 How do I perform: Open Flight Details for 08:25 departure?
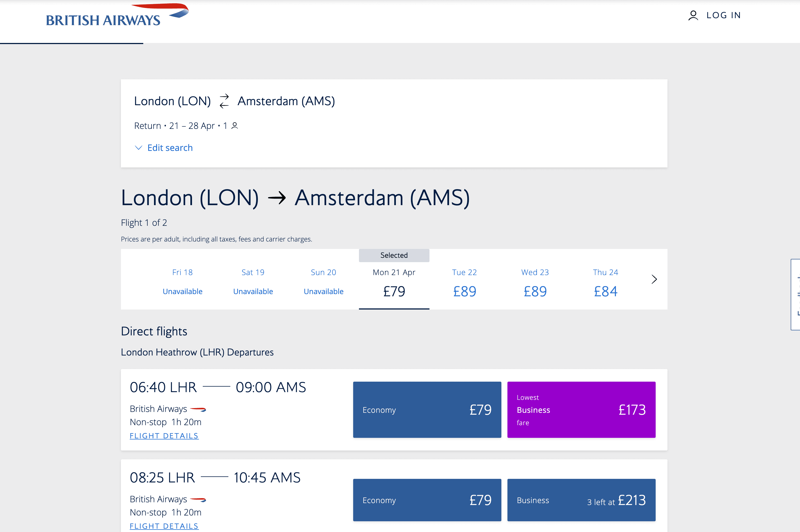click(164, 526)
